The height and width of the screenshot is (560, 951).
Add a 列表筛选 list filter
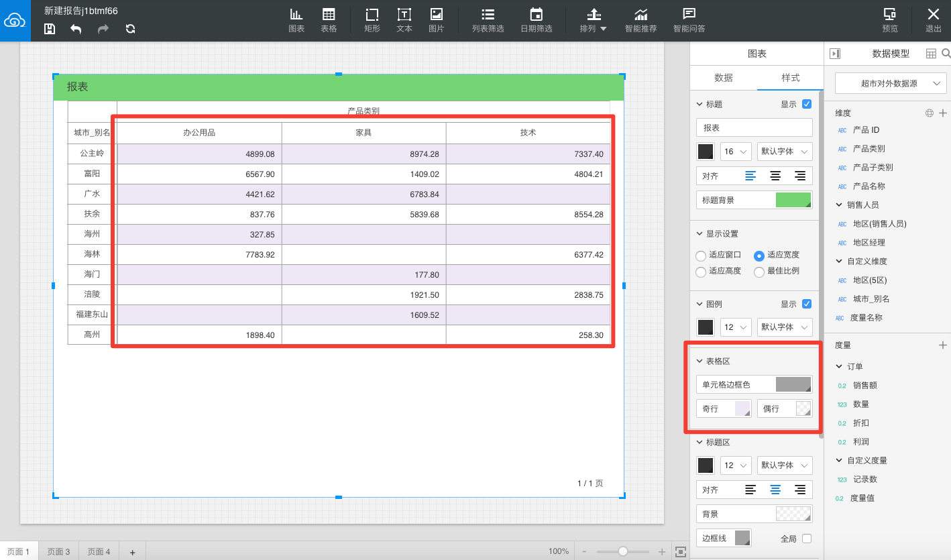pos(488,20)
